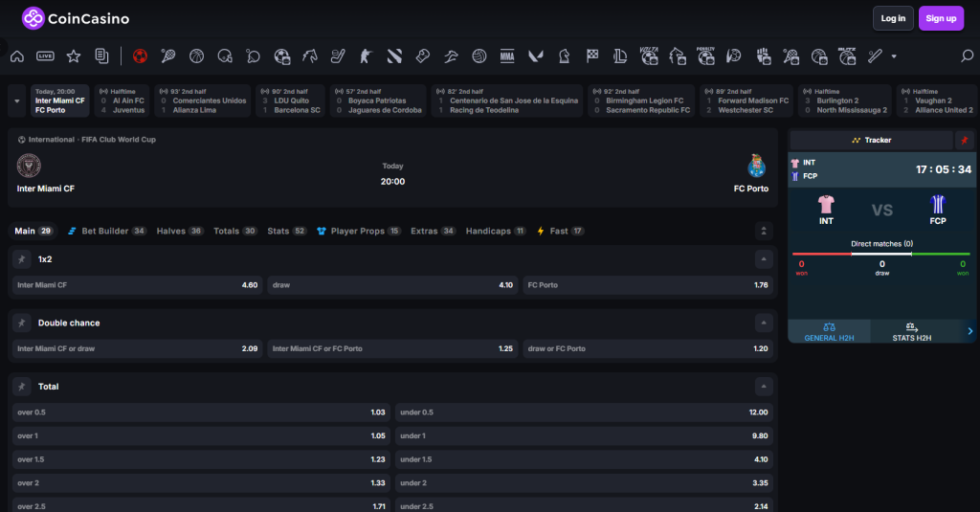Open the FIFA Club World Cup breadcrumb

pos(118,140)
